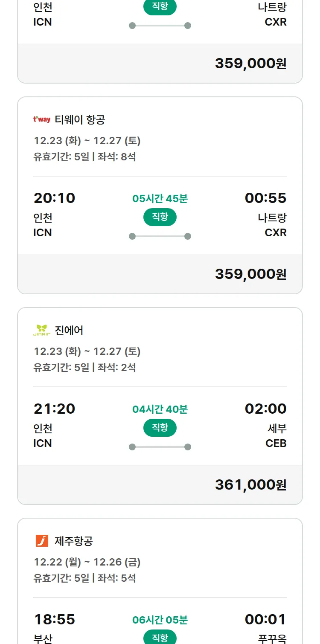Tap the 직항 badge on the 진에어 flight
This screenshot has width=320, height=644.
tap(160, 428)
